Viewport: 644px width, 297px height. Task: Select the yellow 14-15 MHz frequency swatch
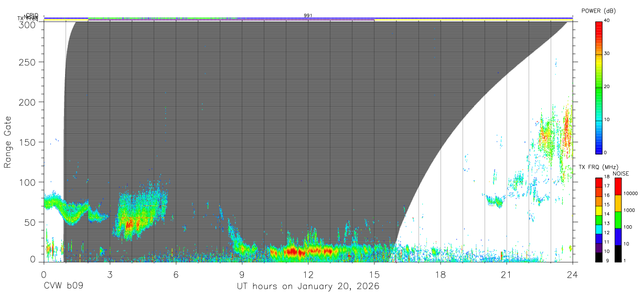tap(599, 211)
